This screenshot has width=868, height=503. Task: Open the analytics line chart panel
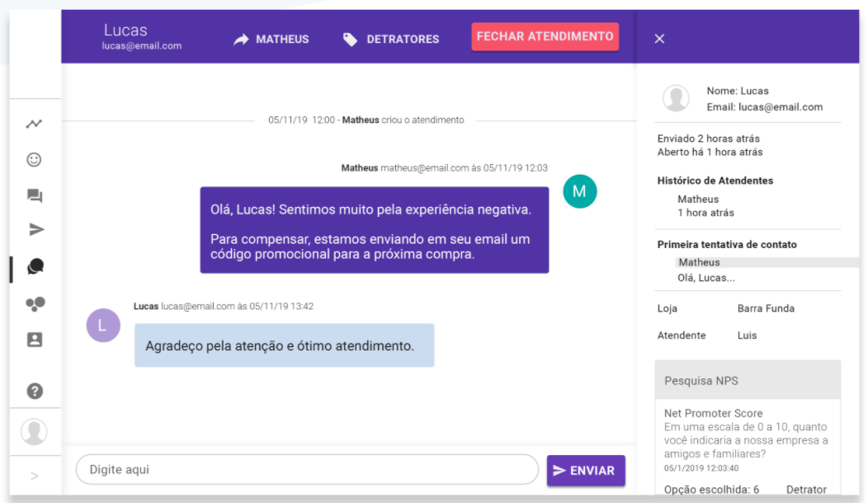click(x=34, y=124)
